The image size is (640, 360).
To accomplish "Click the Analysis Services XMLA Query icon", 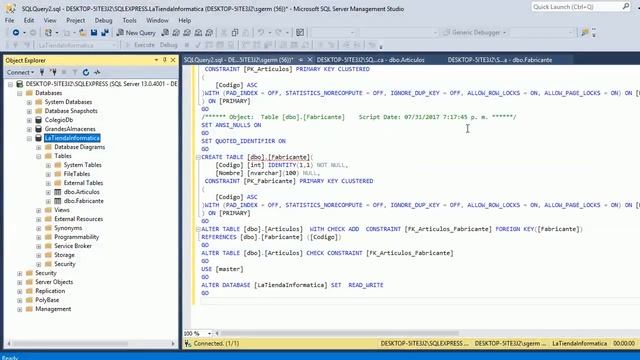I will coord(198,32).
